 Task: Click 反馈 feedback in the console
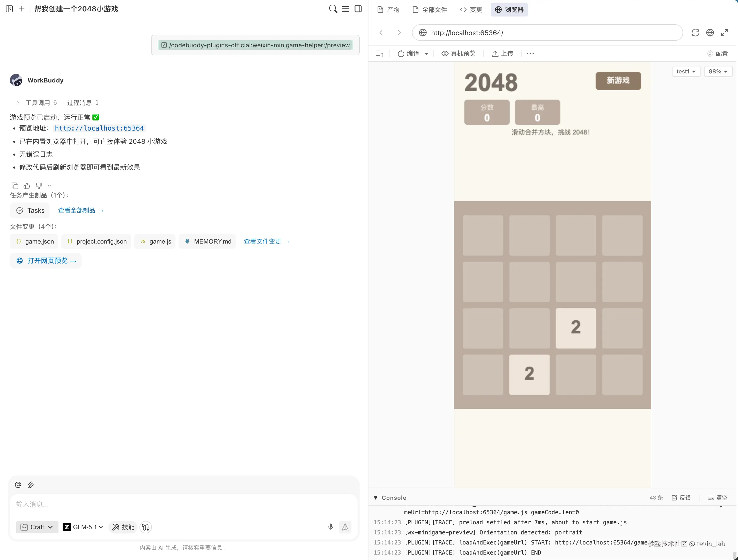(x=681, y=498)
